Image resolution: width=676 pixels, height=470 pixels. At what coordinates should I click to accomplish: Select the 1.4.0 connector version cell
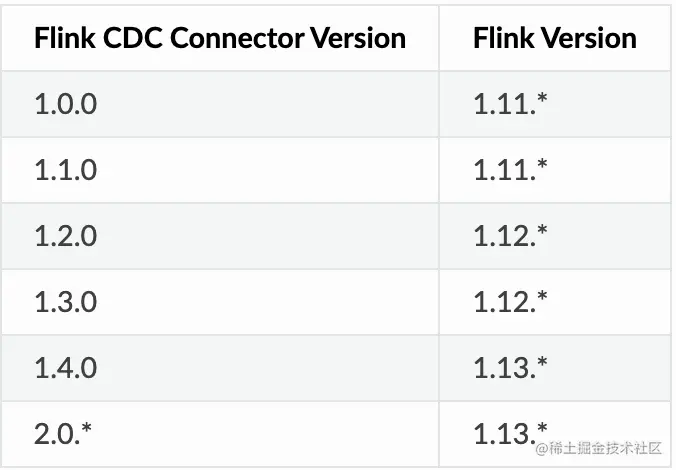coord(66,368)
